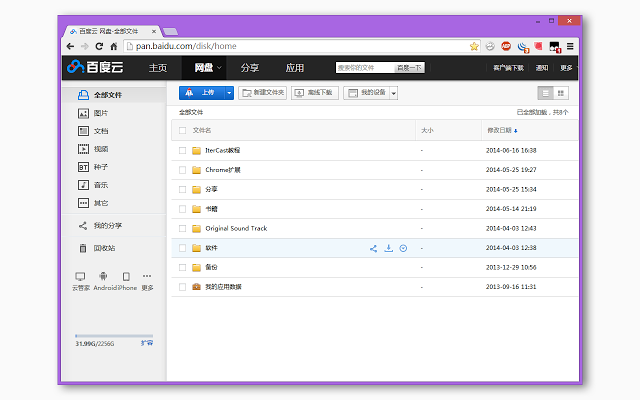
Task: Select the 百度云 browser tab
Action: pos(110,31)
